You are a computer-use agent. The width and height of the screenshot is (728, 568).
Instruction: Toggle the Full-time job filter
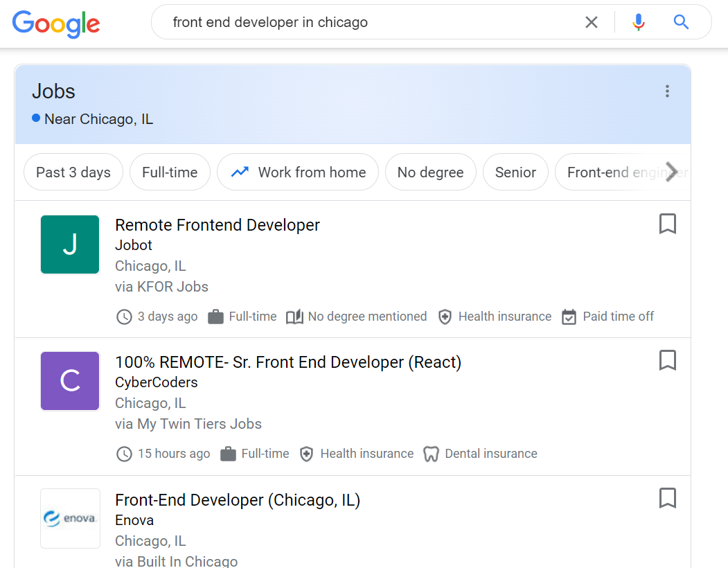click(x=170, y=172)
